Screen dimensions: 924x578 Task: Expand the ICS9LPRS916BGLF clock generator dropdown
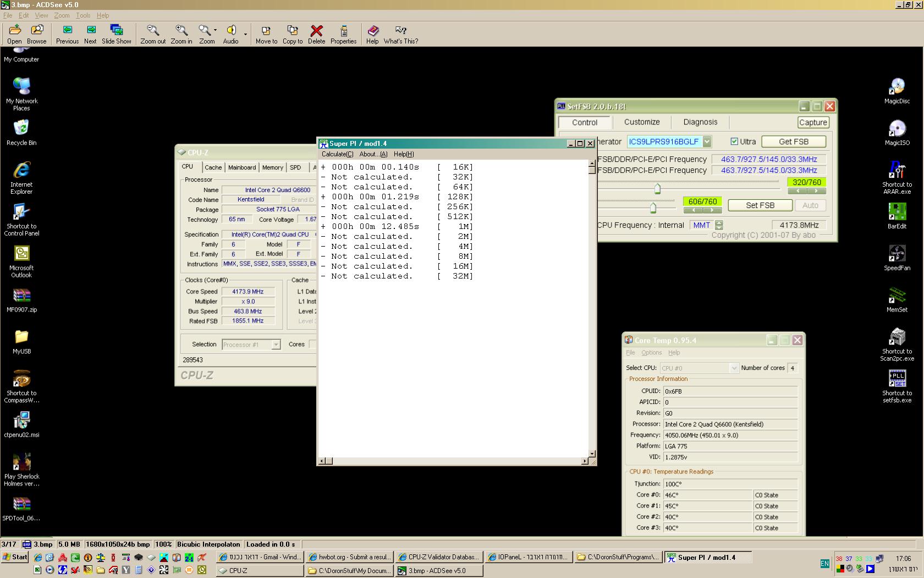707,141
